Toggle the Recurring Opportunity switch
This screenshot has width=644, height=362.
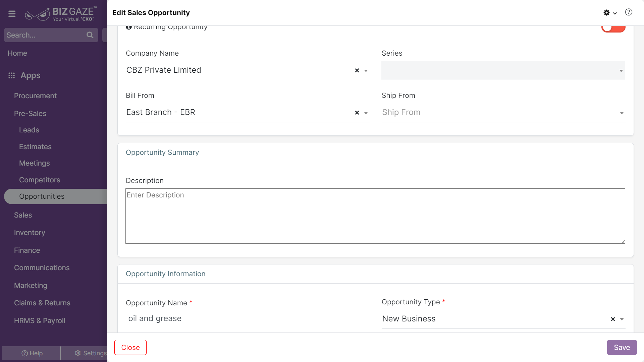click(x=613, y=28)
